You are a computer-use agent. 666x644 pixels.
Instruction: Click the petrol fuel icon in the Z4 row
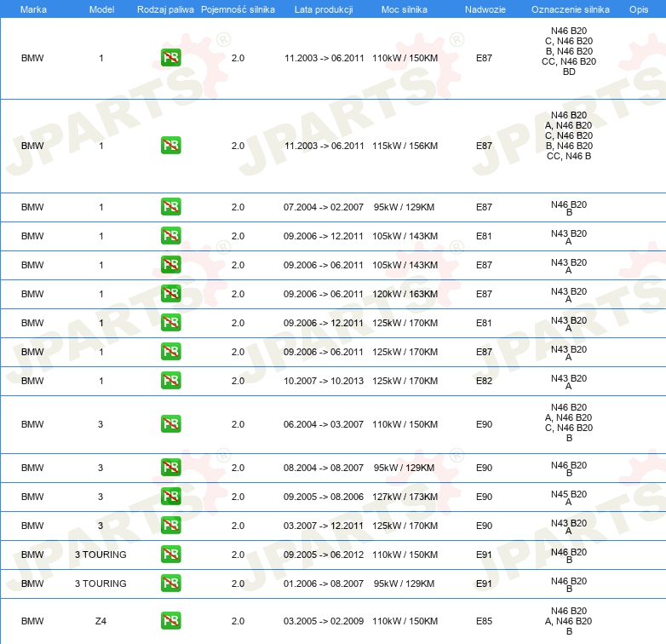pyautogui.click(x=170, y=621)
